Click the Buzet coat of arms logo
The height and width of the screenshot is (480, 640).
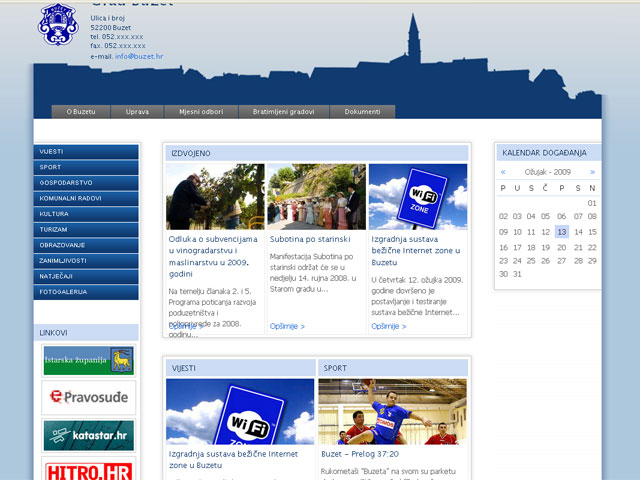click(58, 24)
